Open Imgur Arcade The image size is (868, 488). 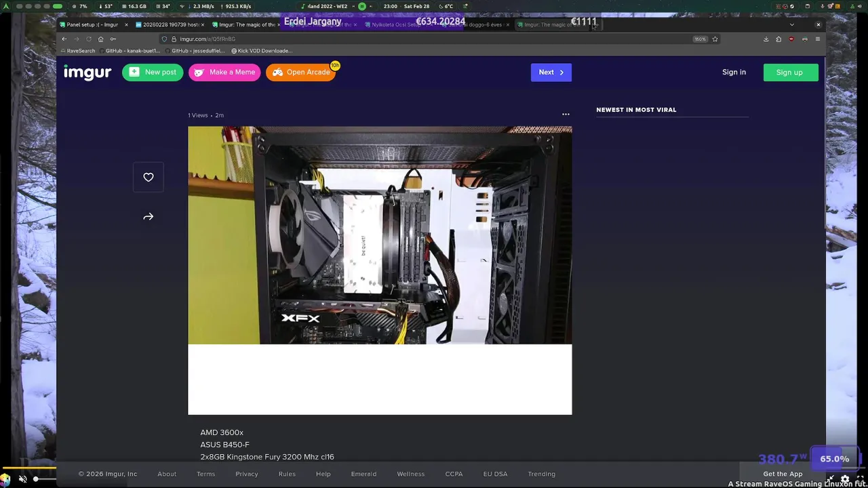(x=301, y=73)
